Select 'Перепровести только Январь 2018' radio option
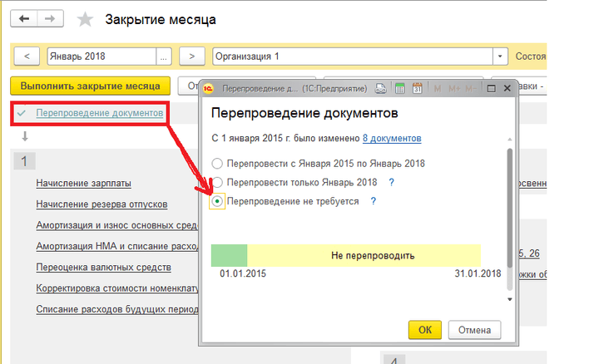594x364 pixels. [218, 182]
